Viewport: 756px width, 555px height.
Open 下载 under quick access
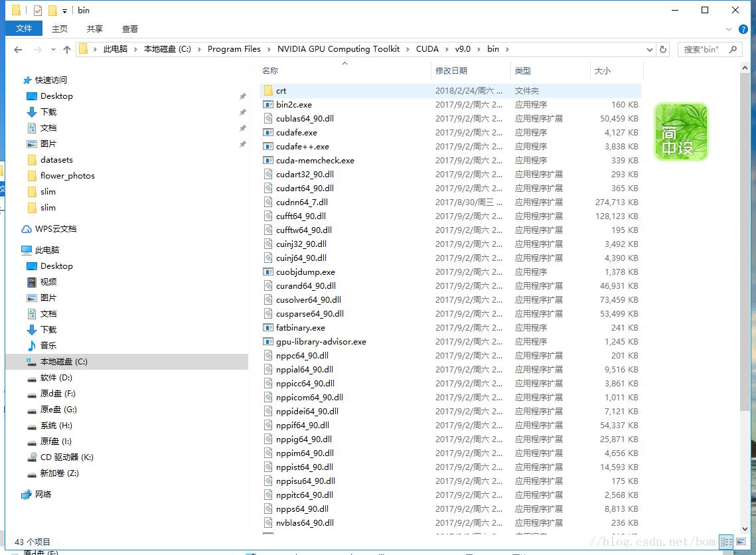(x=48, y=112)
